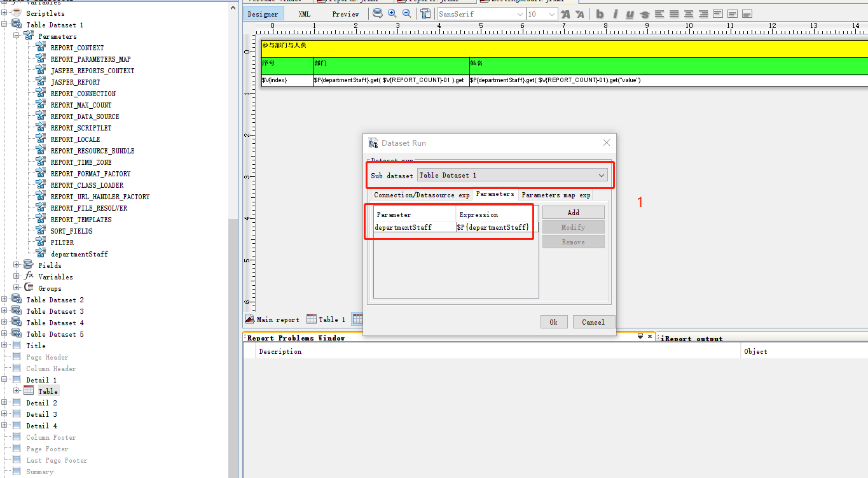This screenshot has height=478, width=868.
Task: Select REPORT_DATA_SOURCE parameter
Action: (85, 116)
